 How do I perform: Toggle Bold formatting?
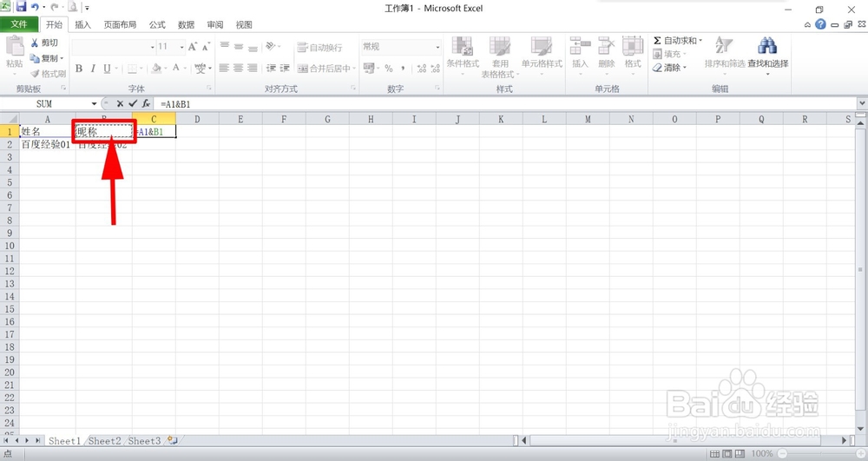click(79, 68)
